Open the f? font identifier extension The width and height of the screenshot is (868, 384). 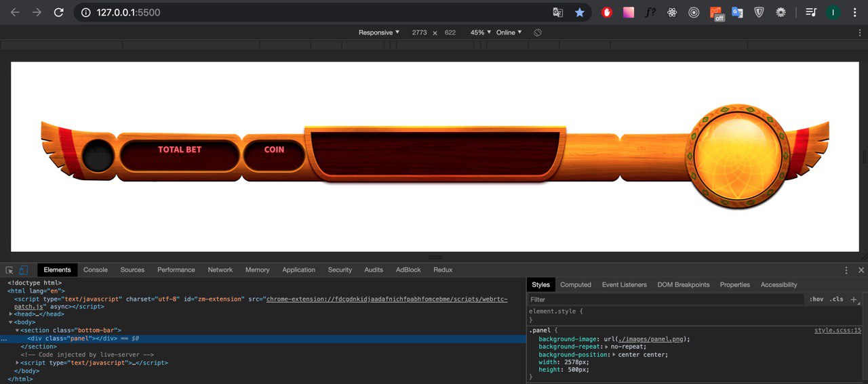tap(650, 12)
